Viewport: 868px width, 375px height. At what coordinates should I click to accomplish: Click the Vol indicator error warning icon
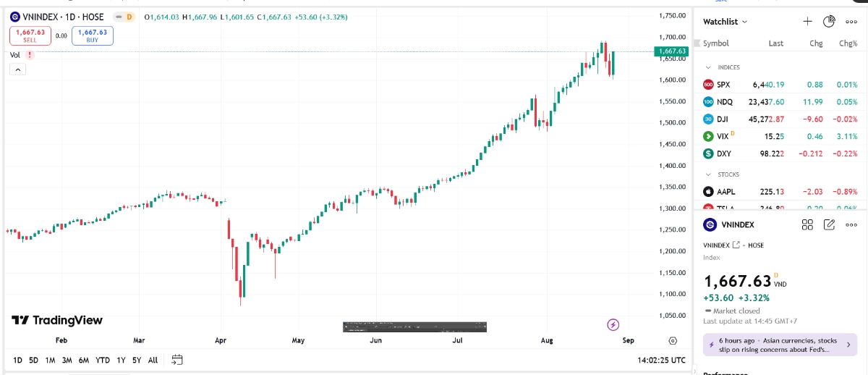click(x=30, y=54)
